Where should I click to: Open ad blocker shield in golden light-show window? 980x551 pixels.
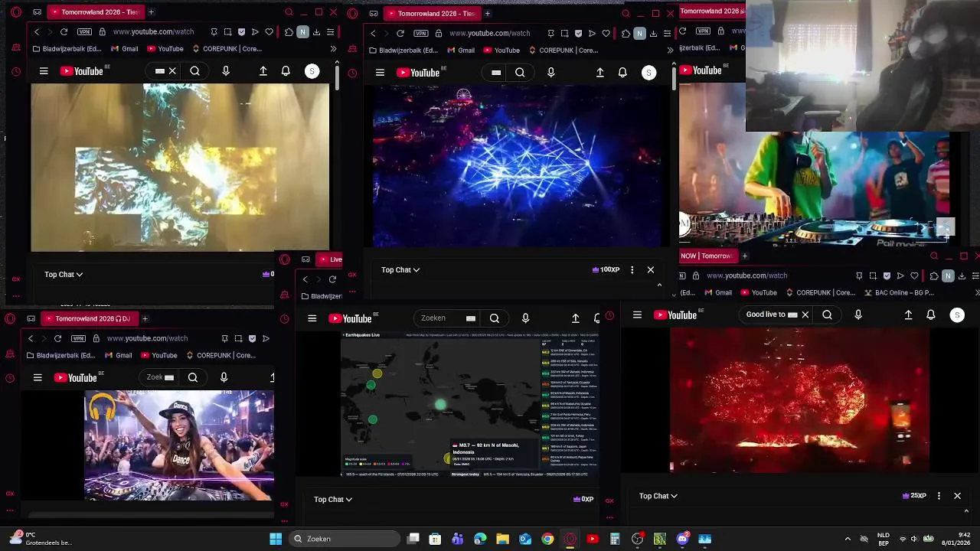pyautogui.click(x=241, y=32)
